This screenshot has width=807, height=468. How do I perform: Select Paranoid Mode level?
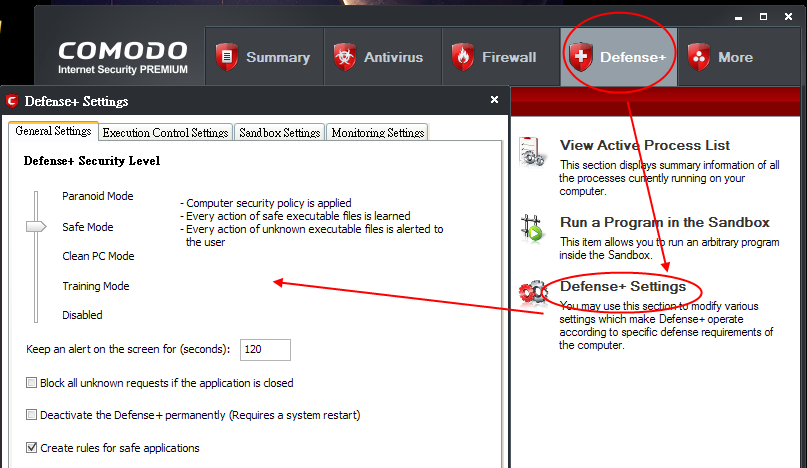tap(98, 196)
